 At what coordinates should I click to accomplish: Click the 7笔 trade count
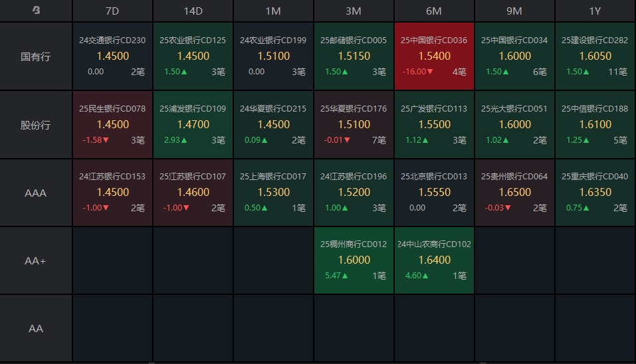coord(379,140)
